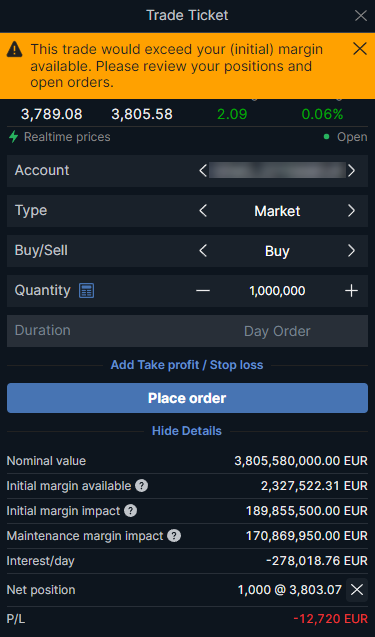Change order type to next option
375x637 pixels.
coord(351,211)
